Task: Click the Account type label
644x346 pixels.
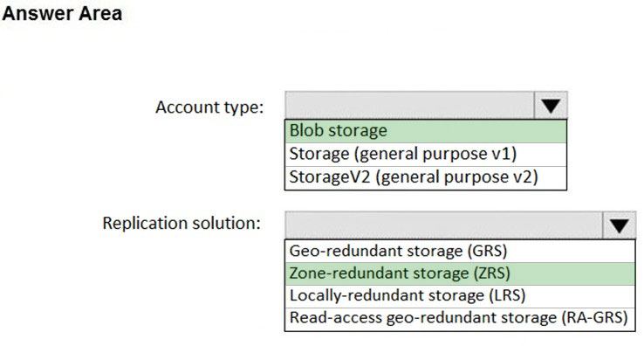Action: click(x=209, y=107)
